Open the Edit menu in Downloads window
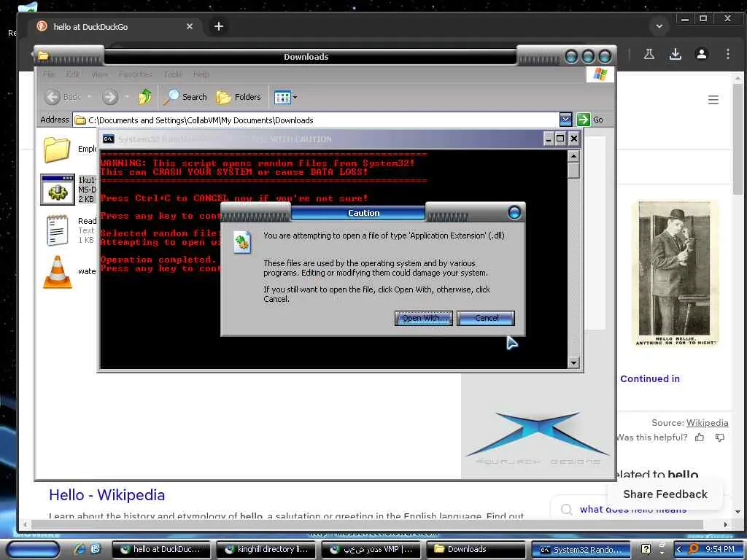 coord(72,74)
